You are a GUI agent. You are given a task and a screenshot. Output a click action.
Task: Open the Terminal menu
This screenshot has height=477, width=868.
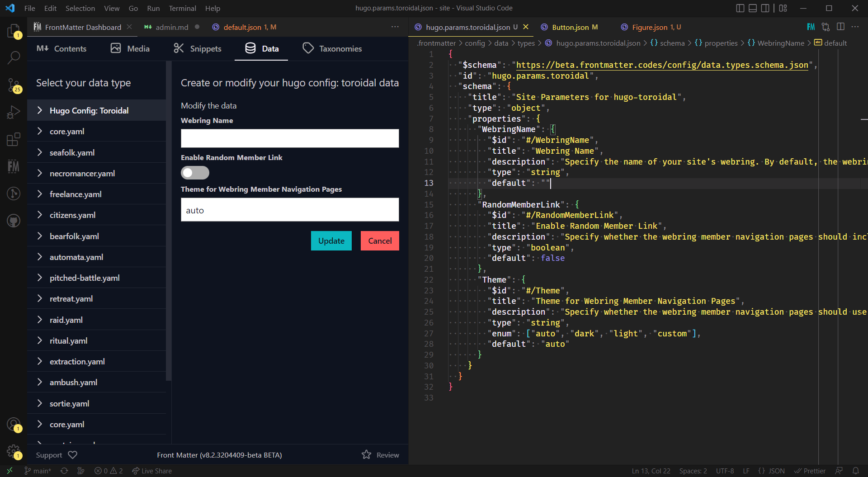click(182, 8)
